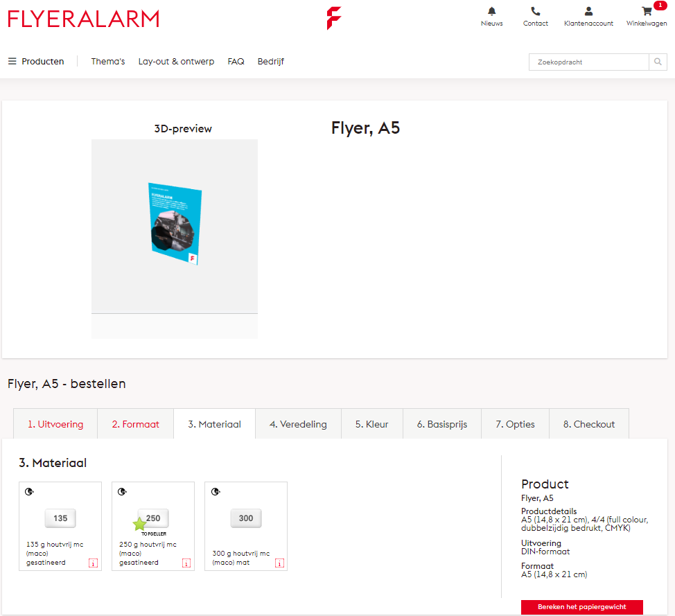The width and height of the screenshot is (675, 616).
Task: Click the search magnifier button
Action: pos(658,62)
